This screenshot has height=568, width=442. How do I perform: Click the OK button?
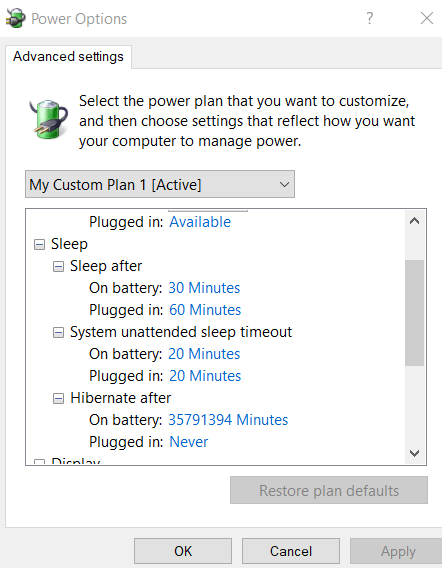click(x=183, y=551)
